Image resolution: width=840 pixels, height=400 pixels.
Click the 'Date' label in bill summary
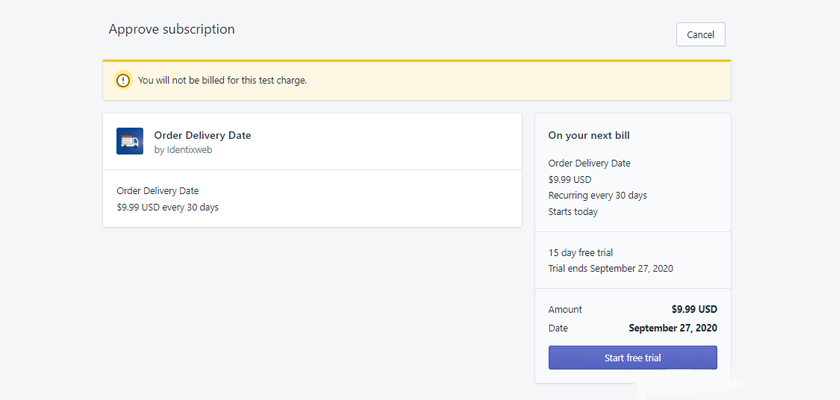click(558, 328)
